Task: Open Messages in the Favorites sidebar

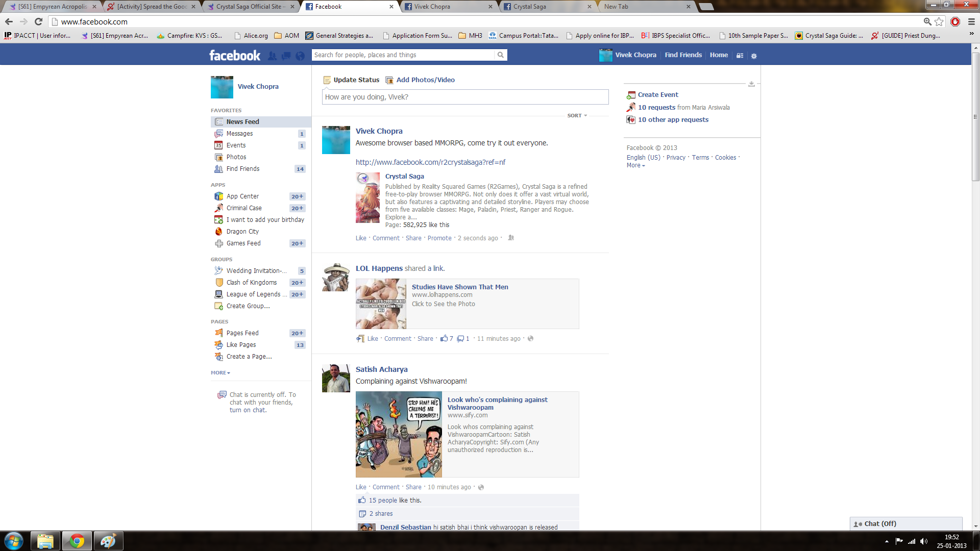Action: pyautogui.click(x=239, y=134)
